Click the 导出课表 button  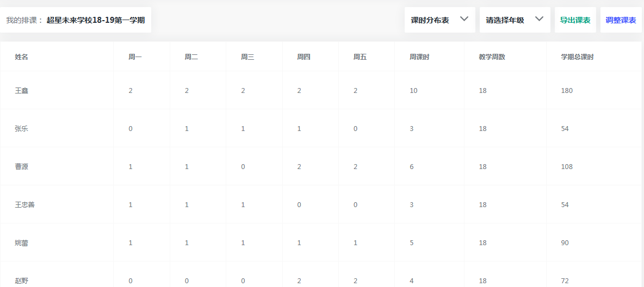(575, 20)
